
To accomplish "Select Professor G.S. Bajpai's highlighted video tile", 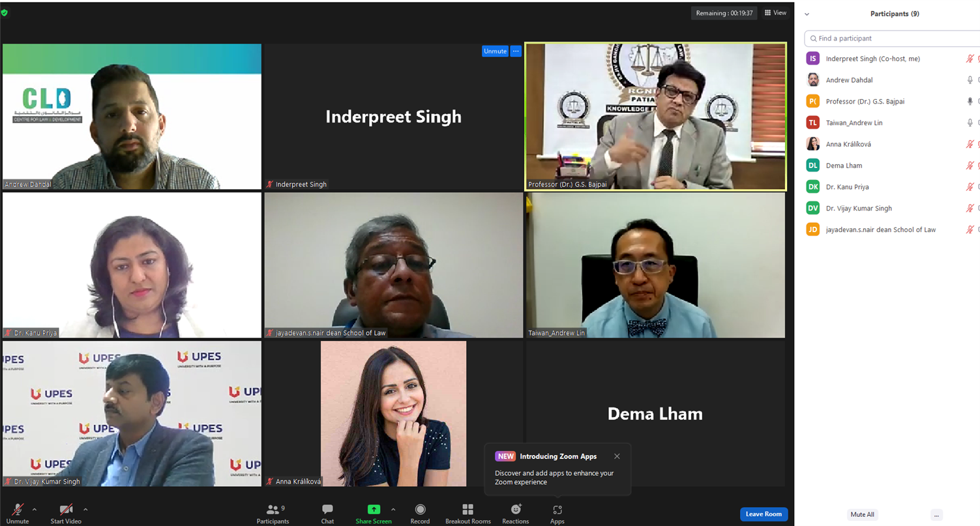I will pyautogui.click(x=655, y=117).
